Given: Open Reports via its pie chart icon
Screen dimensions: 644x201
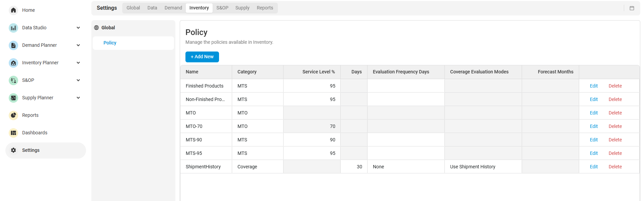Looking at the screenshot, I should (x=13, y=115).
